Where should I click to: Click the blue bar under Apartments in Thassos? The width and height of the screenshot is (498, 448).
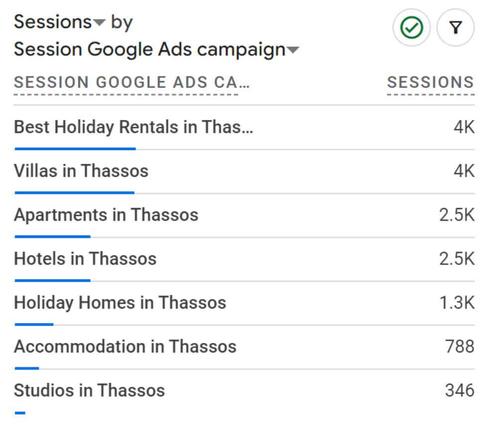tap(53, 236)
